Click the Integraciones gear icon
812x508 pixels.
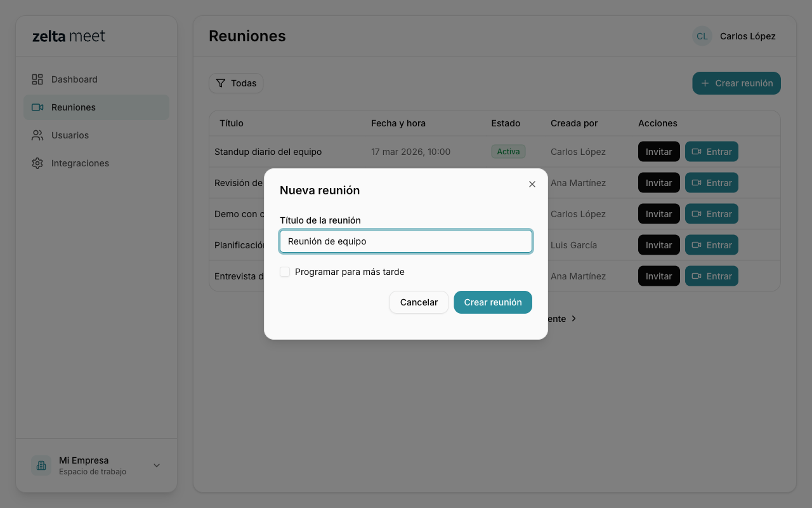(x=37, y=163)
